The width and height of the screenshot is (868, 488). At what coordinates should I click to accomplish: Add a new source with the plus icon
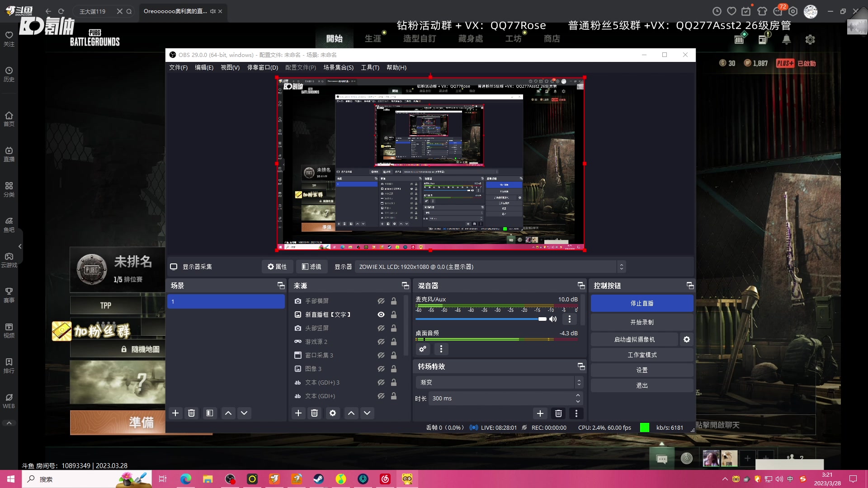coord(298,413)
